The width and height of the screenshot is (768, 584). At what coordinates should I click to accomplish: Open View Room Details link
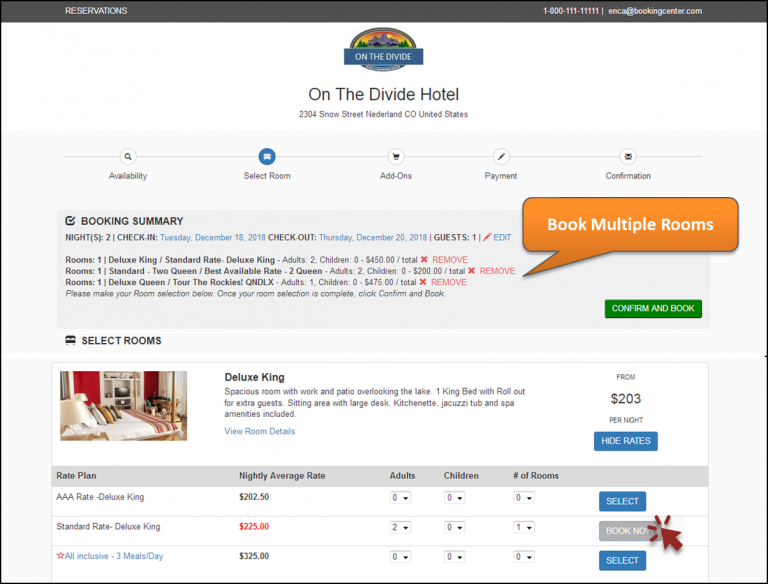pos(260,431)
